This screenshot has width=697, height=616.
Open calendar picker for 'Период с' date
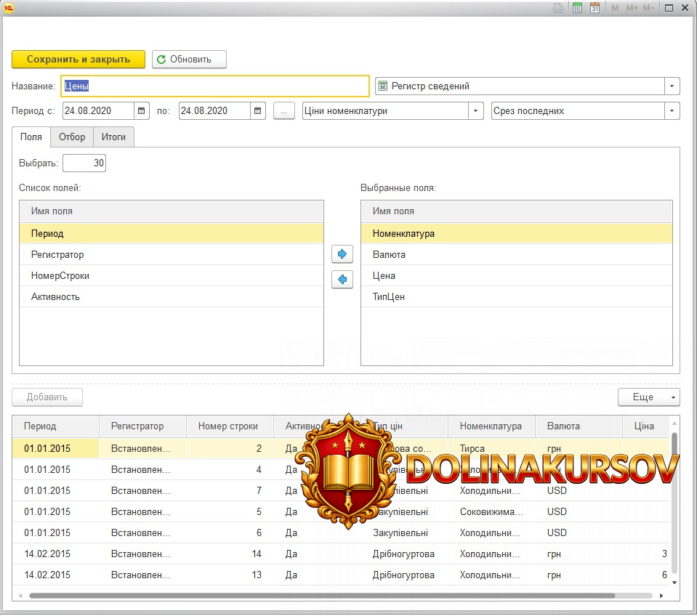[x=142, y=111]
